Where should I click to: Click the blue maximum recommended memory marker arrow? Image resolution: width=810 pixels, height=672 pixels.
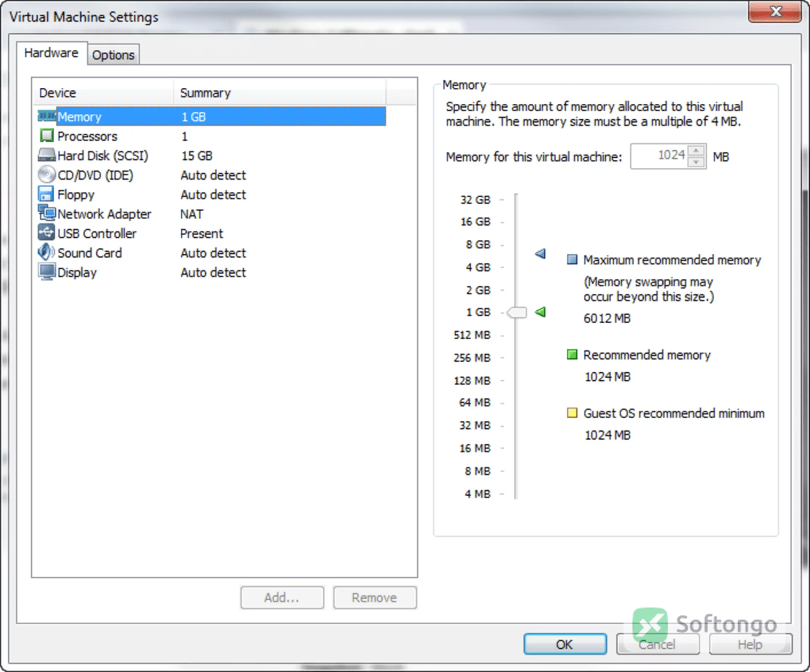click(540, 254)
